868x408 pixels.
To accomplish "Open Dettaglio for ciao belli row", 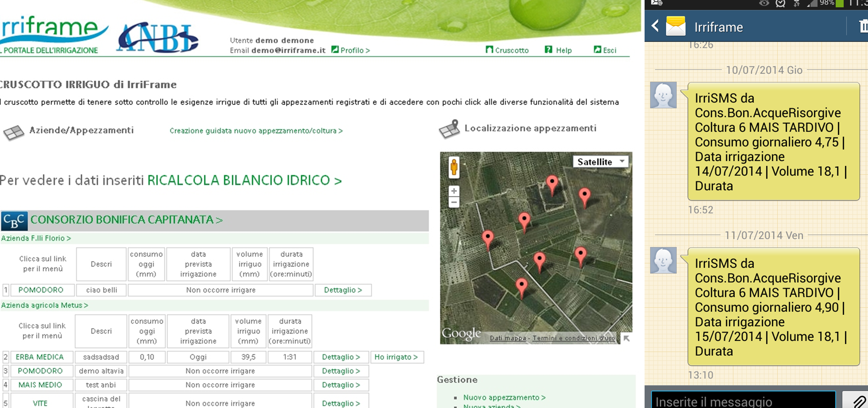I will click(343, 290).
